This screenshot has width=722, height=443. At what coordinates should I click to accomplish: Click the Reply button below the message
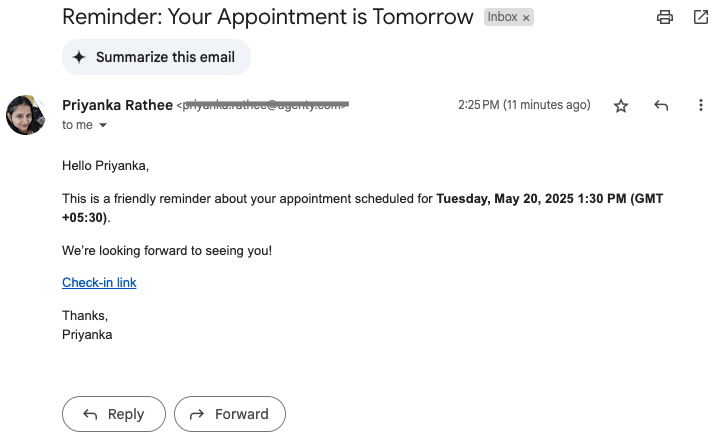pyautogui.click(x=114, y=414)
